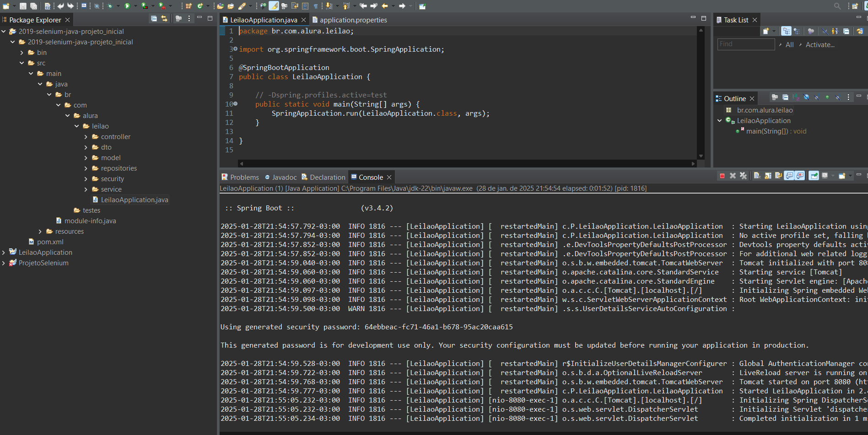Collapse the leilao folder in tree
868x435 pixels.
[77, 126]
